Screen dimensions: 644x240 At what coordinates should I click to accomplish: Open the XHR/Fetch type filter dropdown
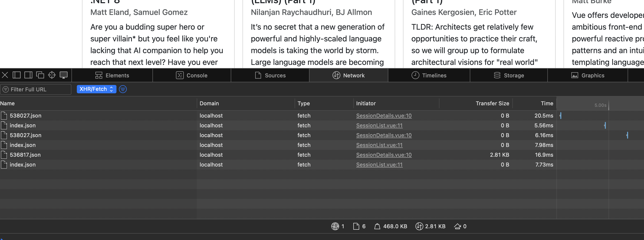click(96, 89)
